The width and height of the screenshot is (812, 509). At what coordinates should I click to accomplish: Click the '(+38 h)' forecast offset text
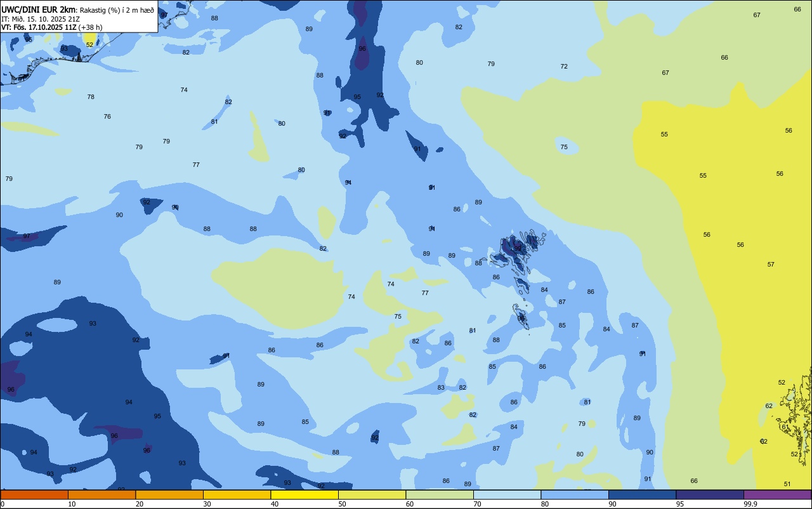click(90, 27)
